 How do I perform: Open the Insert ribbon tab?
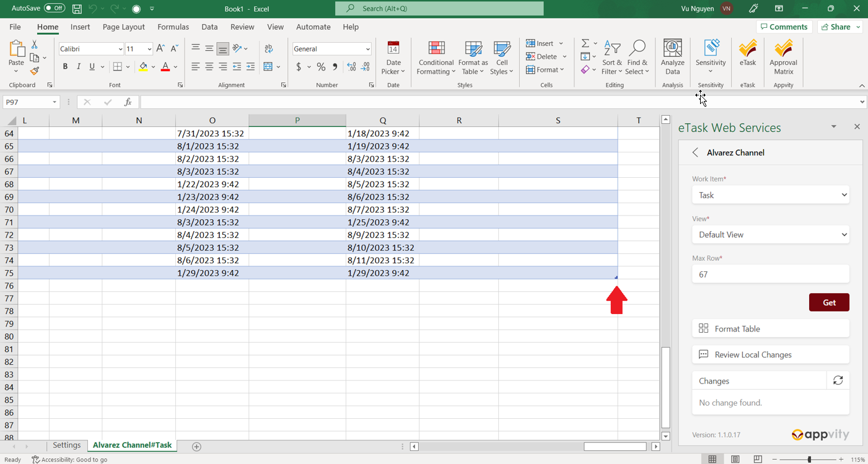coord(80,27)
